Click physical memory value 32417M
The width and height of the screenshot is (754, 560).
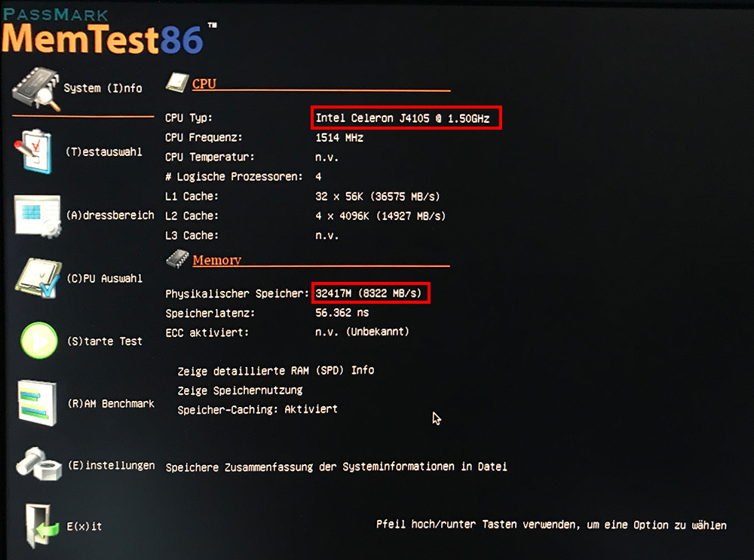coord(369,293)
